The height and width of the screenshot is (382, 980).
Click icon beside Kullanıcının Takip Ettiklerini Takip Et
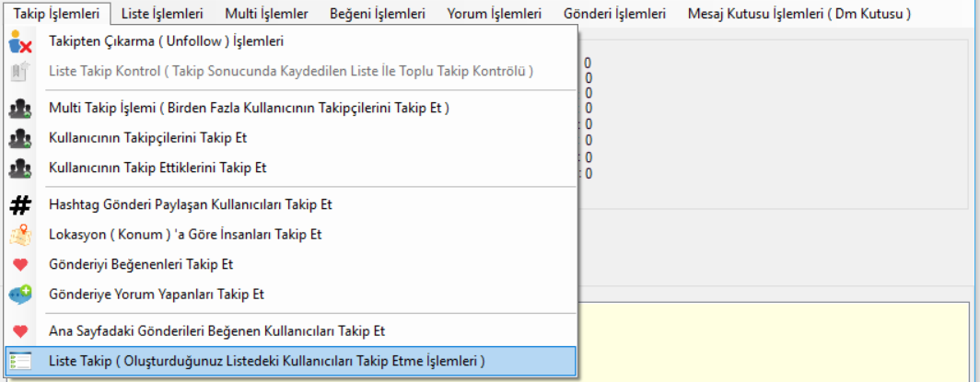[20, 168]
